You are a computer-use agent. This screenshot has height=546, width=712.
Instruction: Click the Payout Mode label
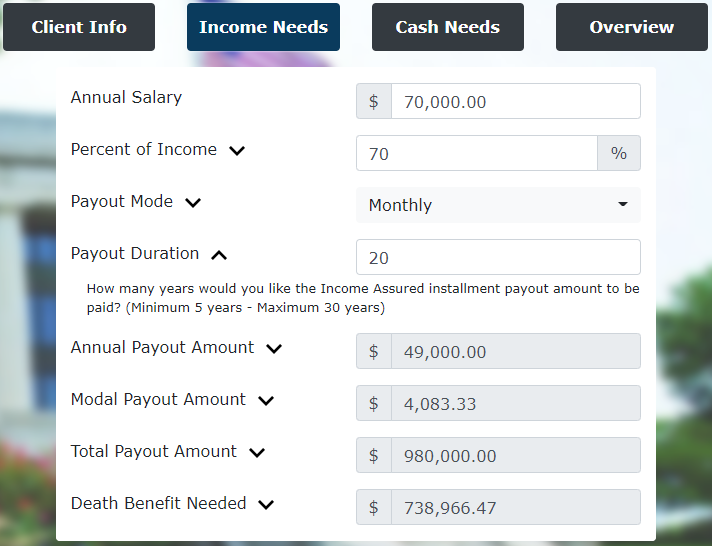[x=122, y=201]
